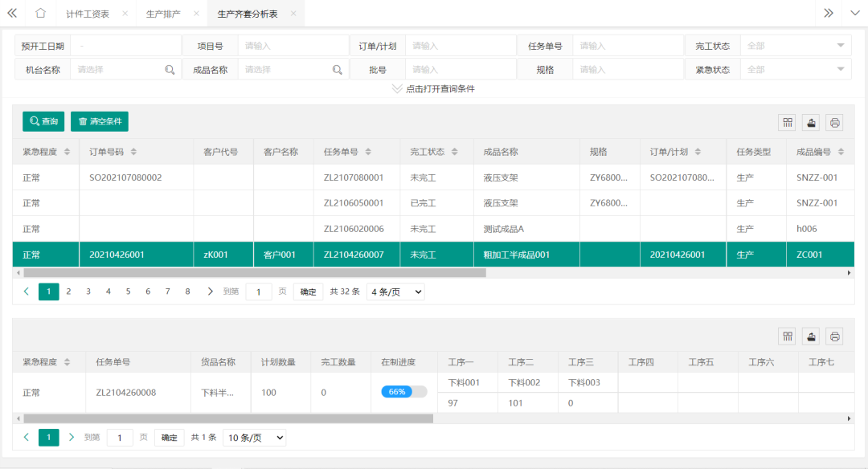Click the 查询 button
The image size is (868, 469).
[43, 121]
